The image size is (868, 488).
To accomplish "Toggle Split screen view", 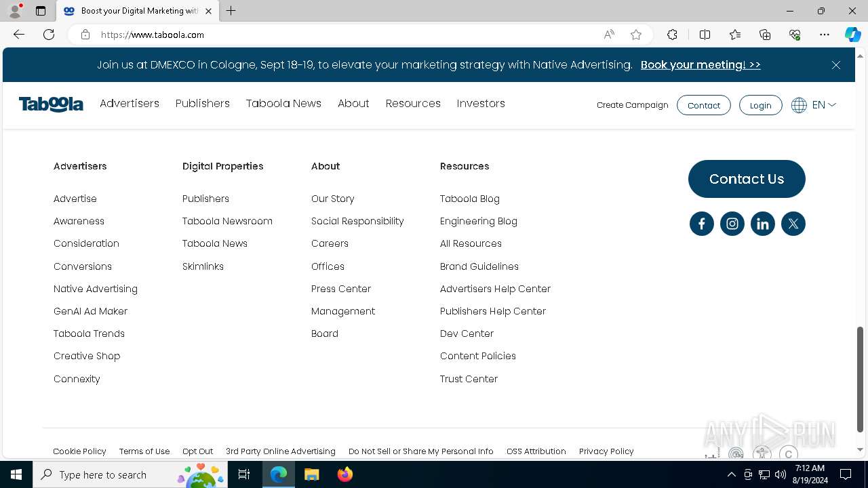I will pyautogui.click(x=705, y=35).
